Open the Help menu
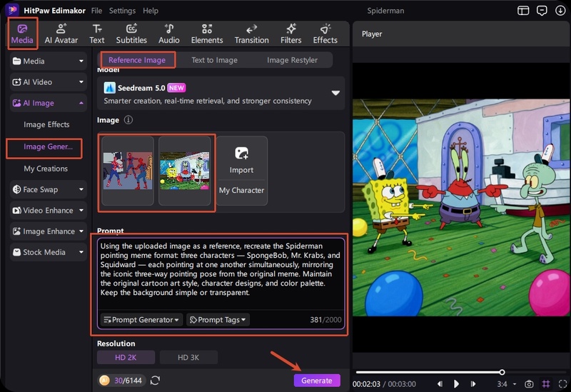 [x=151, y=11]
